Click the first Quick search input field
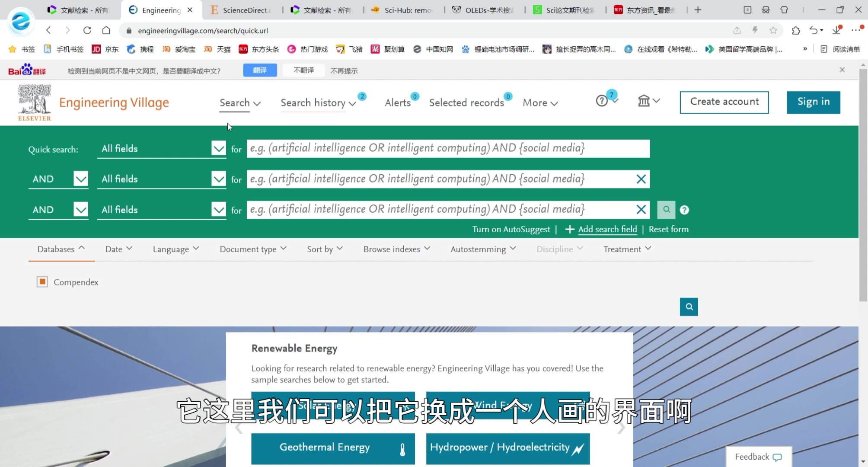 448,148
